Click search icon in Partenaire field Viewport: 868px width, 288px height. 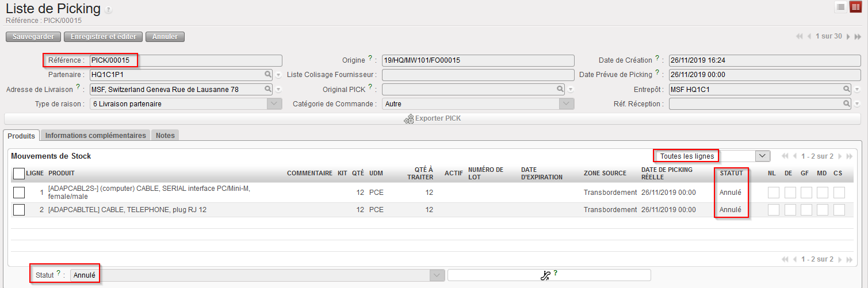[x=268, y=75]
